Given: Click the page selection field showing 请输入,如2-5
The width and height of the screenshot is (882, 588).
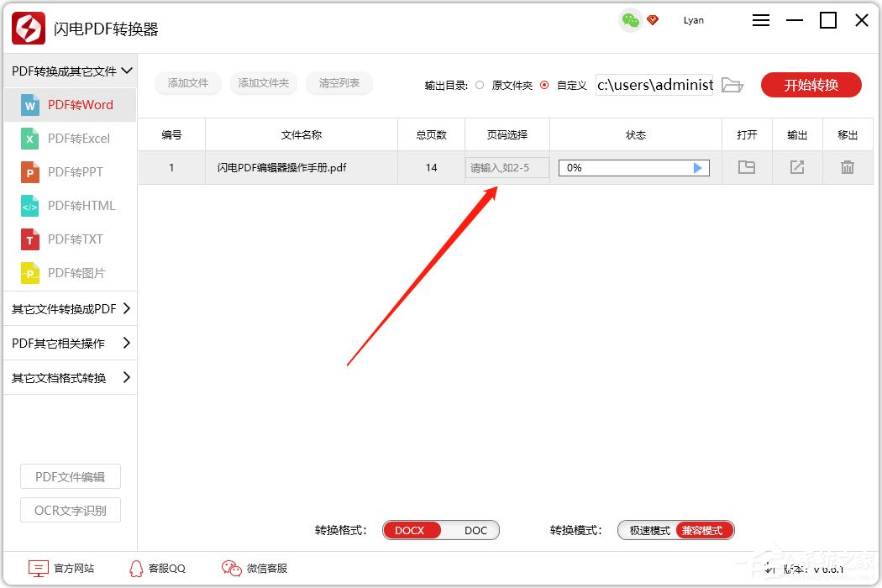Looking at the screenshot, I should pyautogui.click(x=507, y=168).
